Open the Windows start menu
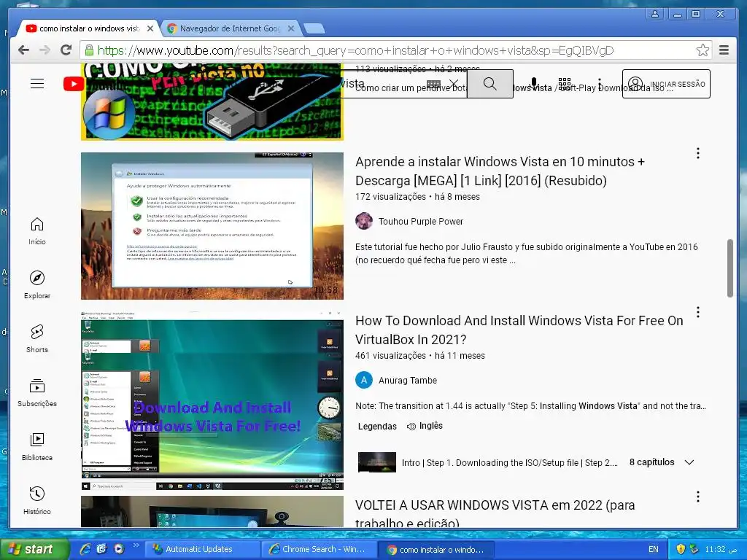 34,549
